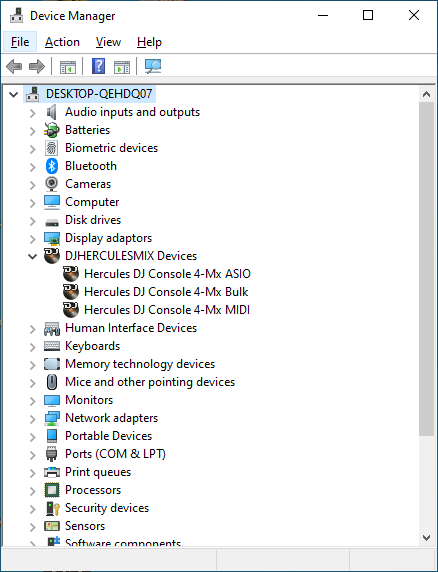Click the Security devices key icon
The height and width of the screenshot is (572, 438).
(53, 508)
